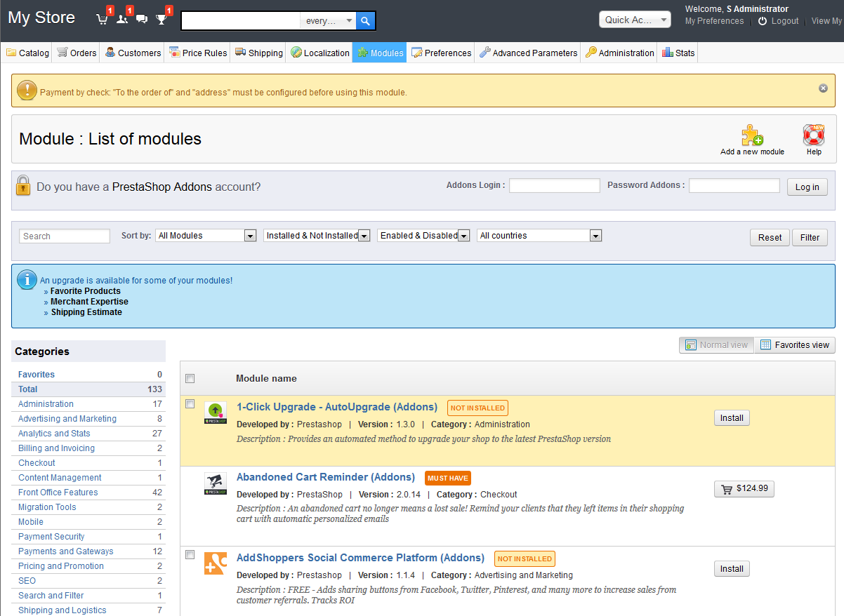Click the shopping cart notification icon
Viewport: 844px width, 616px height.
[103, 20]
